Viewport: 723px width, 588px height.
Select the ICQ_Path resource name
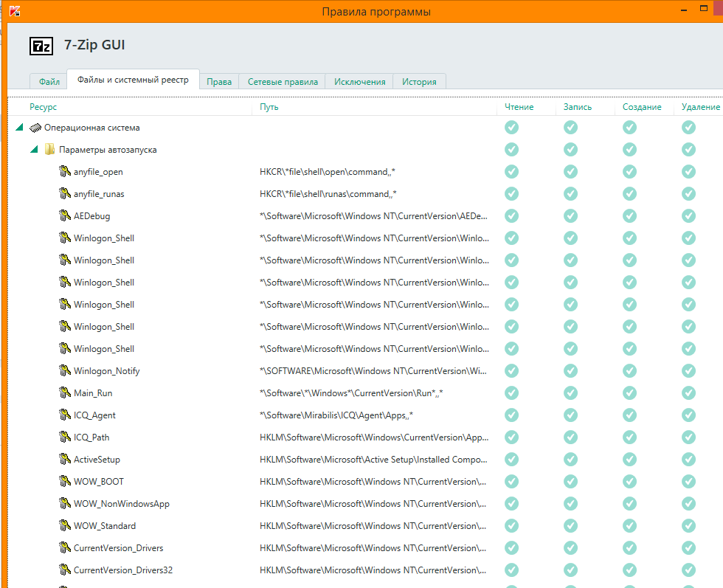(91, 437)
